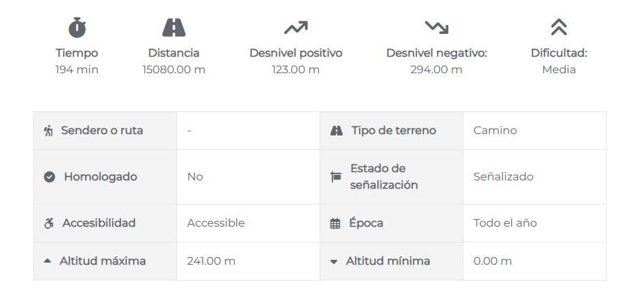Click the Media difficulty value
644x302 pixels.
click(559, 70)
